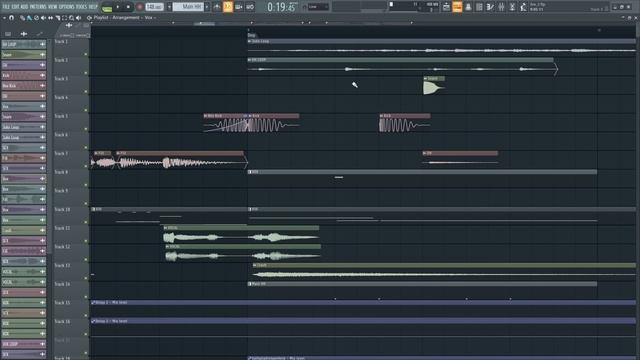
Task: Click the song position slider handle
Action: click(x=391, y=4)
